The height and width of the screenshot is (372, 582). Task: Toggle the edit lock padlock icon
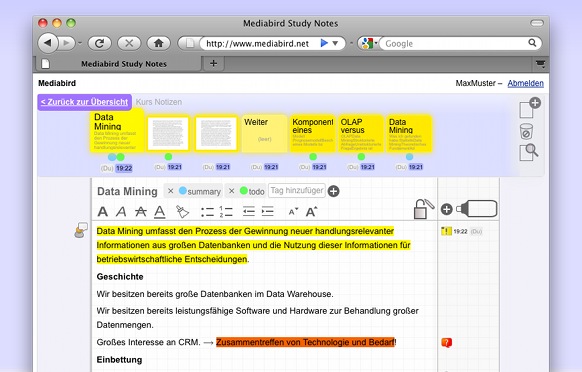point(424,209)
